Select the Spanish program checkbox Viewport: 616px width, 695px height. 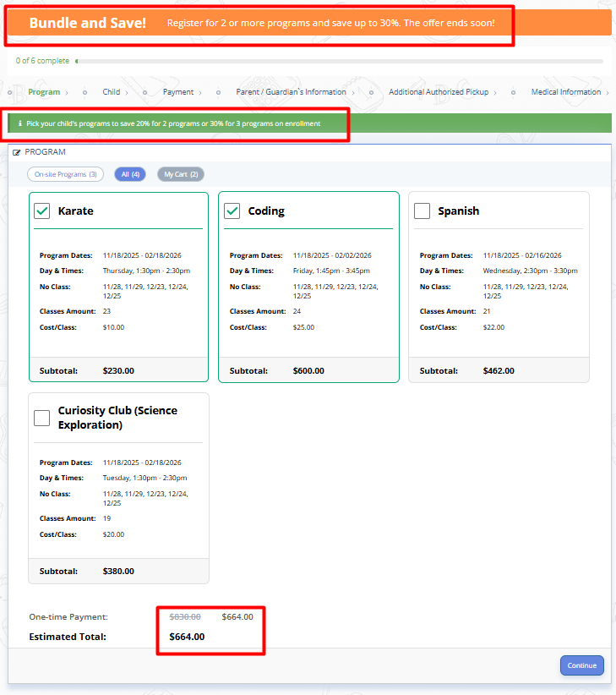click(x=422, y=211)
